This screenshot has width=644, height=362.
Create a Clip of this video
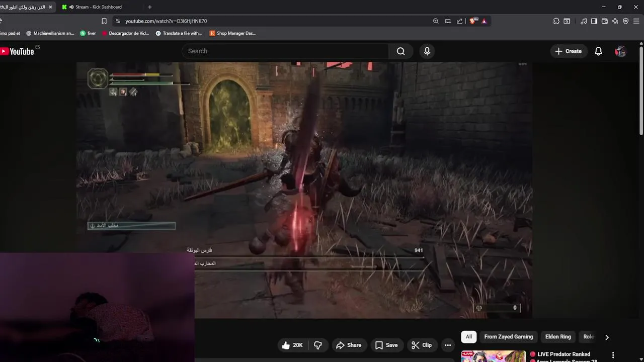tap(422, 345)
